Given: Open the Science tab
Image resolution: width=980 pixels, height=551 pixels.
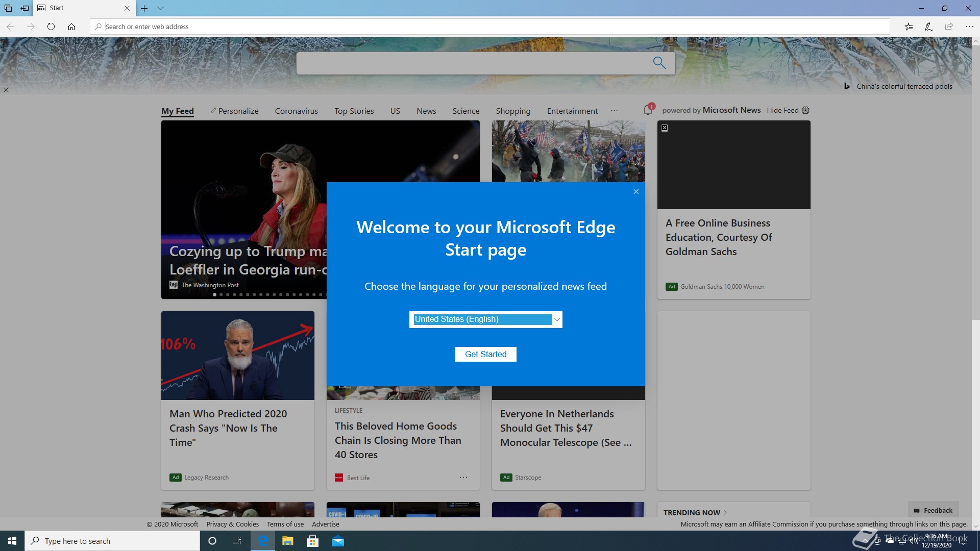Looking at the screenshot, I should tap(466, 111).
